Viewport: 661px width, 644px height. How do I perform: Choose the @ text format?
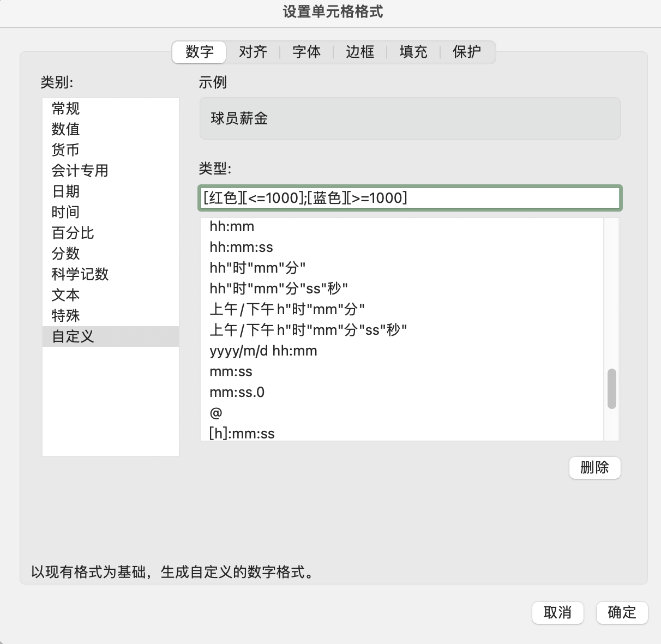point(402,413)
